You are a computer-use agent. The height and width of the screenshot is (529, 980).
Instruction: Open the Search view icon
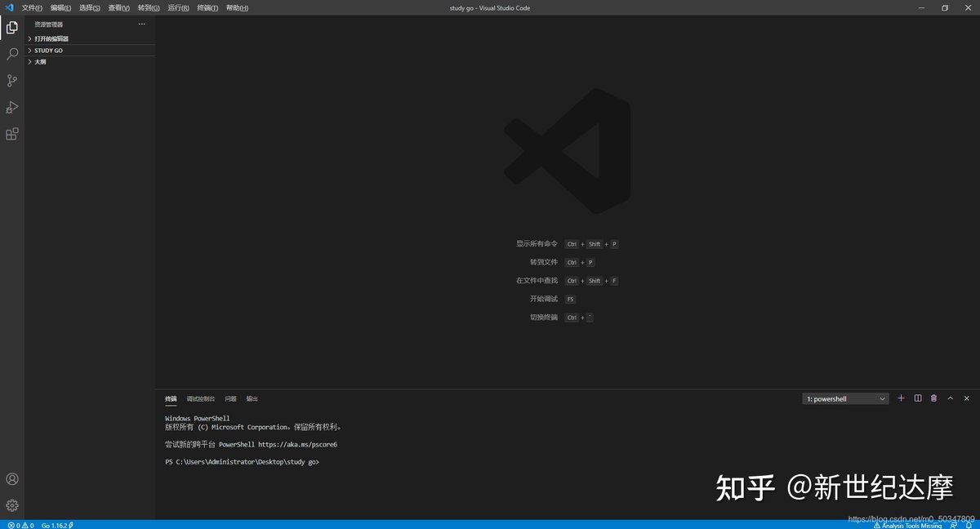click(x=12, y=54)
